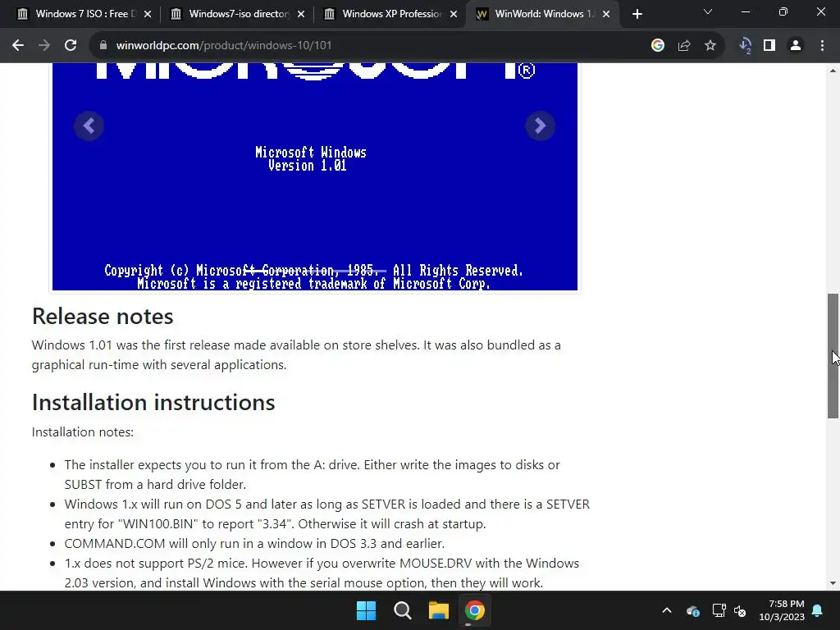Viewport: 840px width, 630px height.
Task: Open Chrome three-dot menu
Action: coord(822,46)
